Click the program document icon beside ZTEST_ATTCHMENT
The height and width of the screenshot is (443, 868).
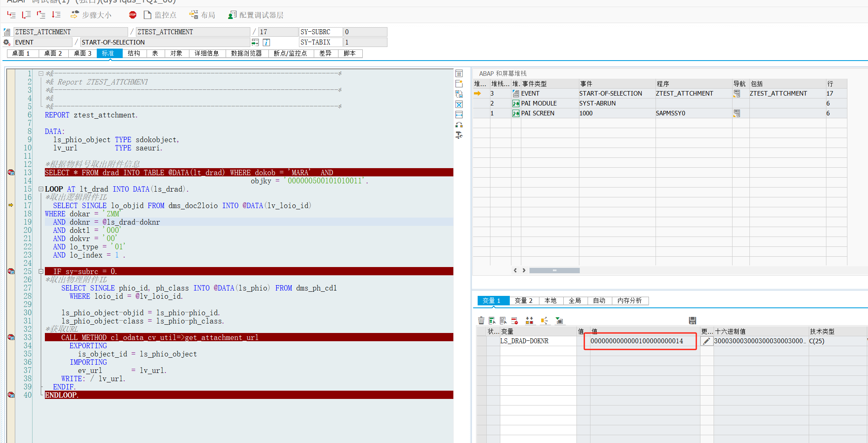coord(7,32)
